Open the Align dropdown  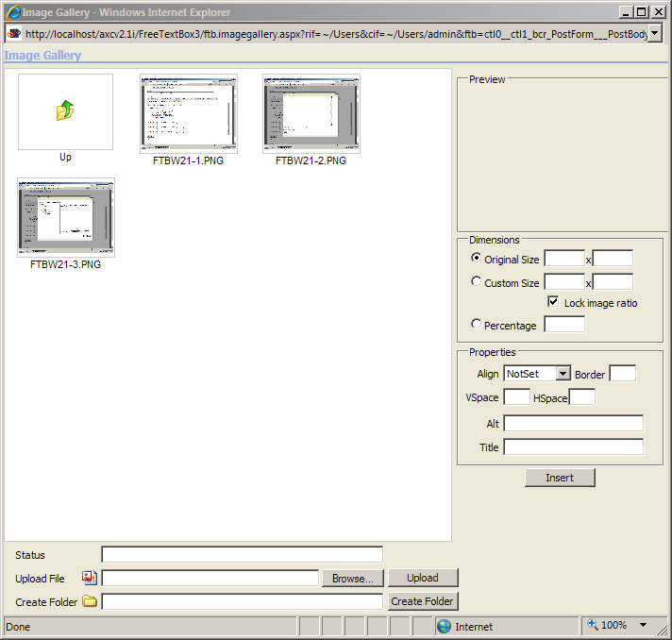[563, 374]
